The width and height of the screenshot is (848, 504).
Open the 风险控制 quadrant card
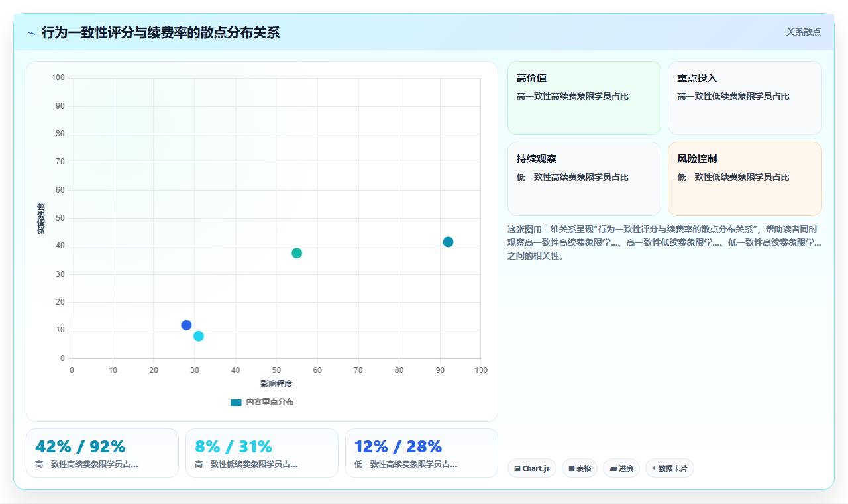point(745,179)
